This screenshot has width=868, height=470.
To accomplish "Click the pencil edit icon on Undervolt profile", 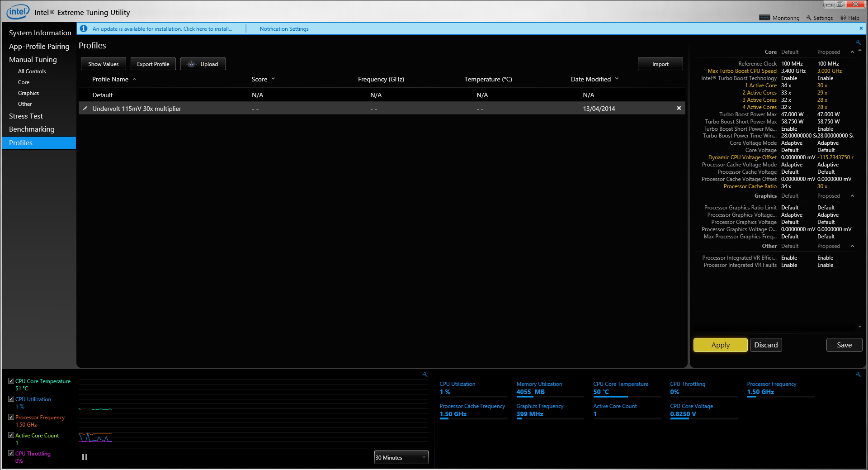I will [x=85, y=108].
